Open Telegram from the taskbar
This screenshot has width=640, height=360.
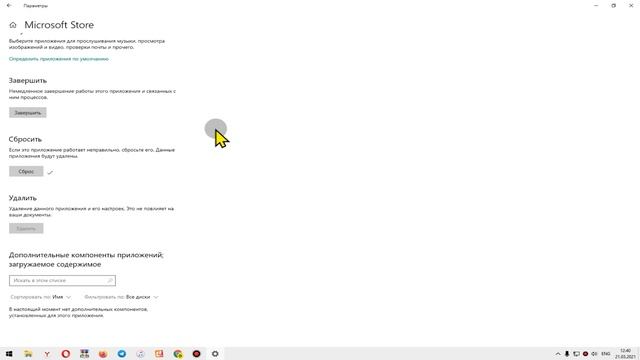[x=122, y=353]
